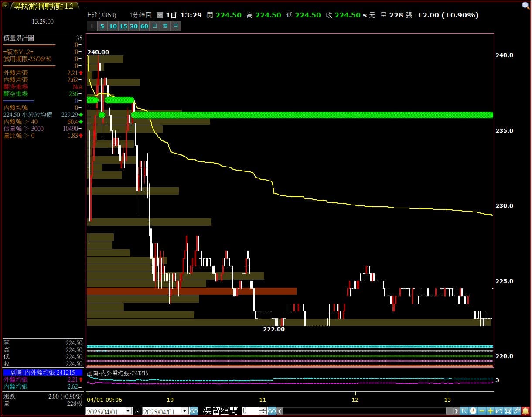Open the round menu button beside the tab
This screenshot has width=532, height=417.
pyautogui.click(x=6, y=6)
